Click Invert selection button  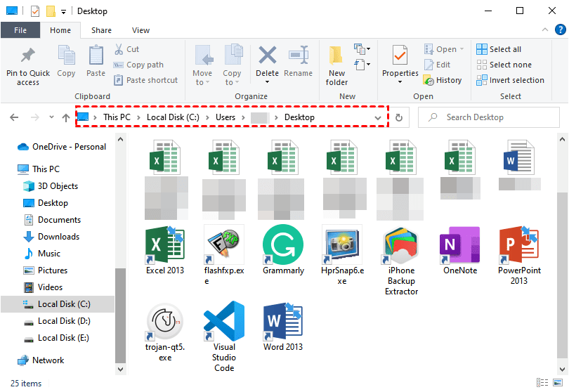click(510, 80)
